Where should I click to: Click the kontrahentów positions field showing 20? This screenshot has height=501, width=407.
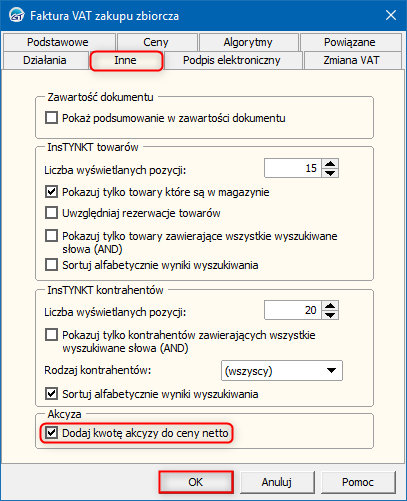293,310
